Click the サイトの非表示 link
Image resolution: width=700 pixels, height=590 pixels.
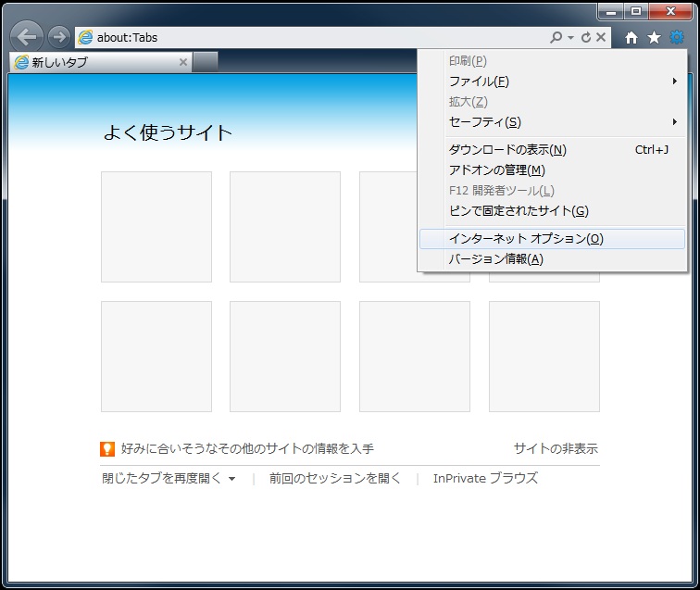click(556, 449)
